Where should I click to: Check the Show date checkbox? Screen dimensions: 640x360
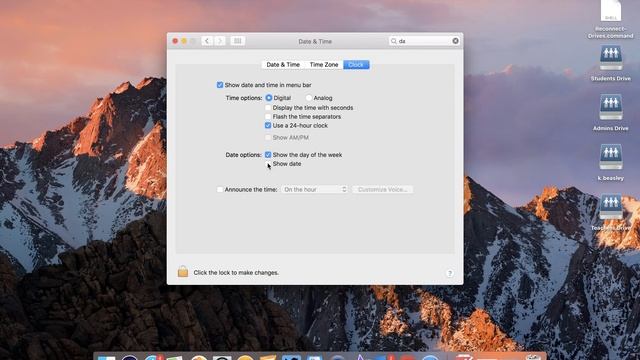[268, 164]
